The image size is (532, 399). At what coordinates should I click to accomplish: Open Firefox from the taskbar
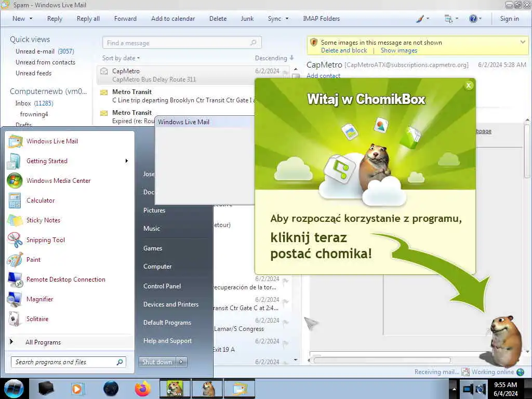tap(143, 389)
